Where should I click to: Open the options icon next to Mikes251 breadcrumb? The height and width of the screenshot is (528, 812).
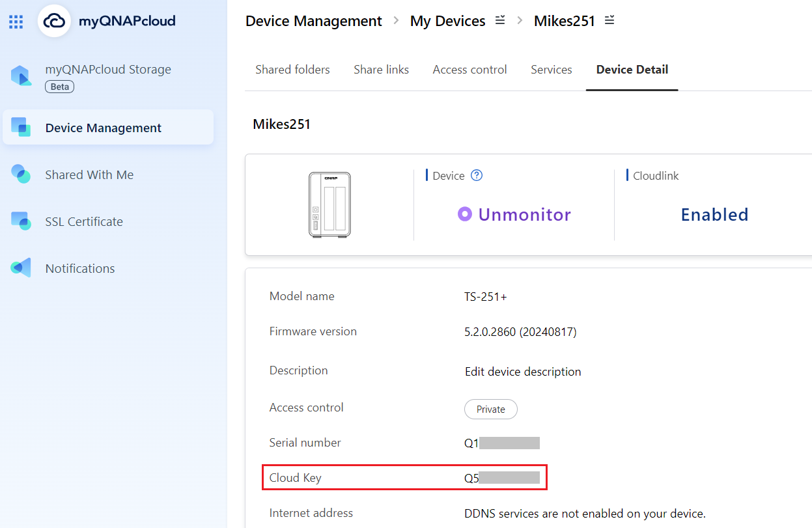tap(609, 20)
